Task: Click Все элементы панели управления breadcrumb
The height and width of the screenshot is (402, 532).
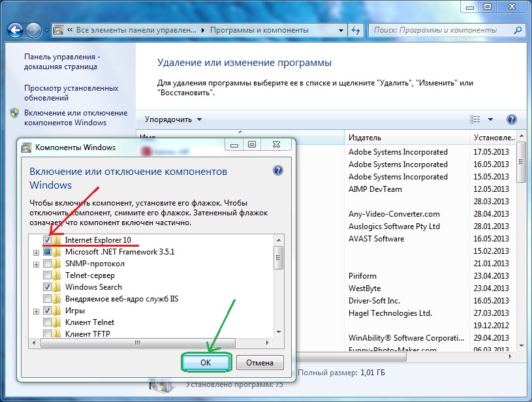Action: coord(136,30)
